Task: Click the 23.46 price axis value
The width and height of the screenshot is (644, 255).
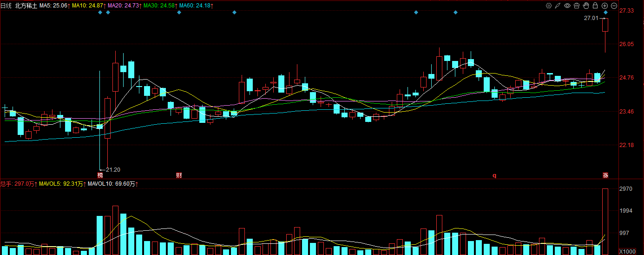Action: pyautogui.click(x=627, y=112)
